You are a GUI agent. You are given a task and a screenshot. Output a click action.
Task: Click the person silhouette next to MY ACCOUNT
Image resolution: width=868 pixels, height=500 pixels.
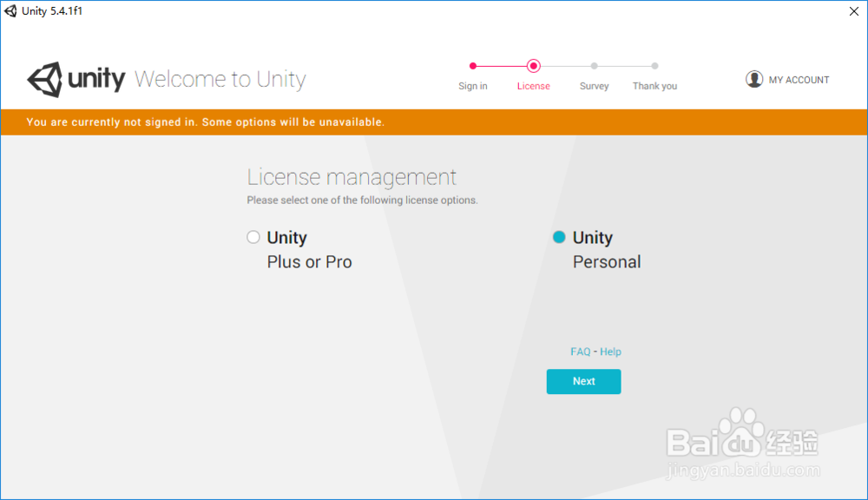(754, 79)
